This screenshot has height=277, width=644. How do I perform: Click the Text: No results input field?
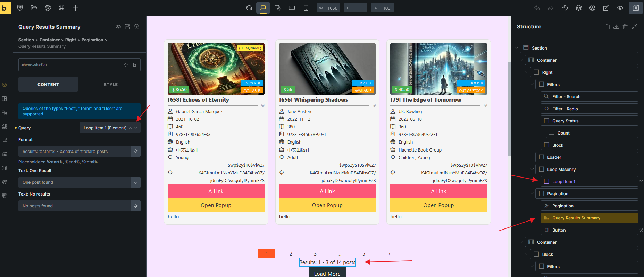(x=74, y=206)
